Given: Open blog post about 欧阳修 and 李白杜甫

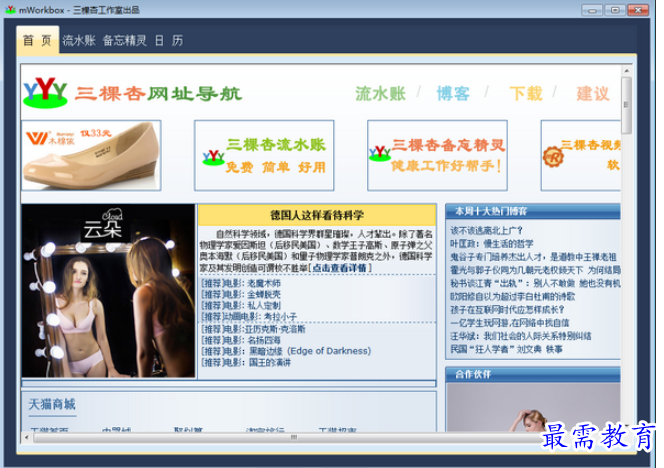Looking at the screenshot, I should pos(512,296).
